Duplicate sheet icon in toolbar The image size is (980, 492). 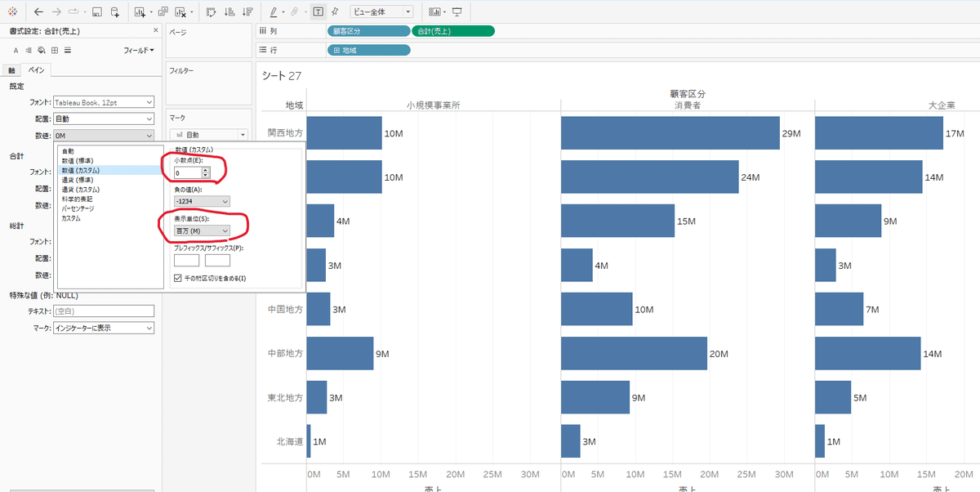[x=163, y=12]
